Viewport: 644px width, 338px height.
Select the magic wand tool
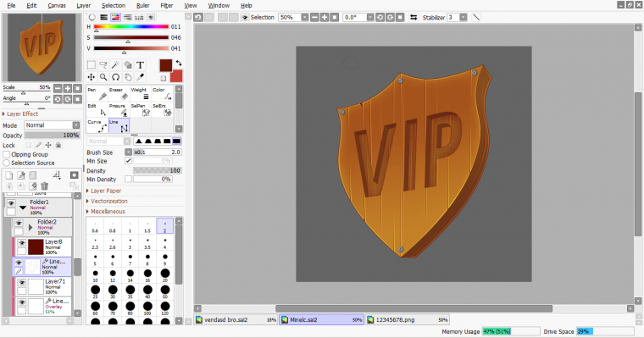pyautogui.click(x=116, y=65)
